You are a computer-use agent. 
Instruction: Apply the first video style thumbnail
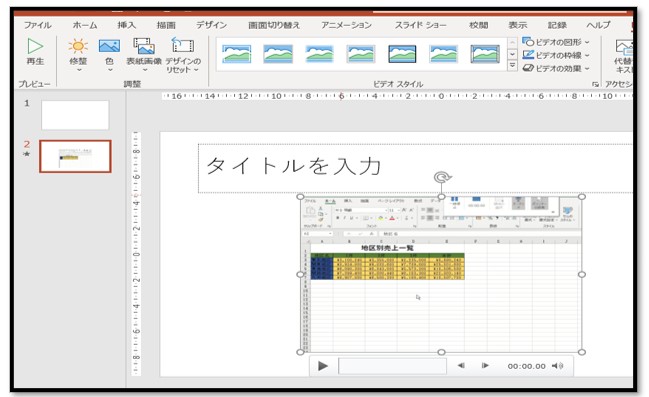point(237,54)
